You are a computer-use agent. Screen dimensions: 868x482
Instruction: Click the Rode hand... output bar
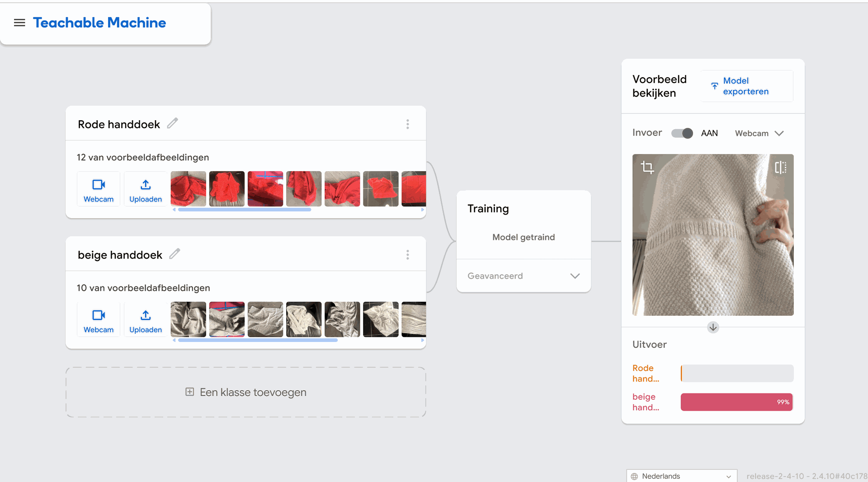click(737, 373)
